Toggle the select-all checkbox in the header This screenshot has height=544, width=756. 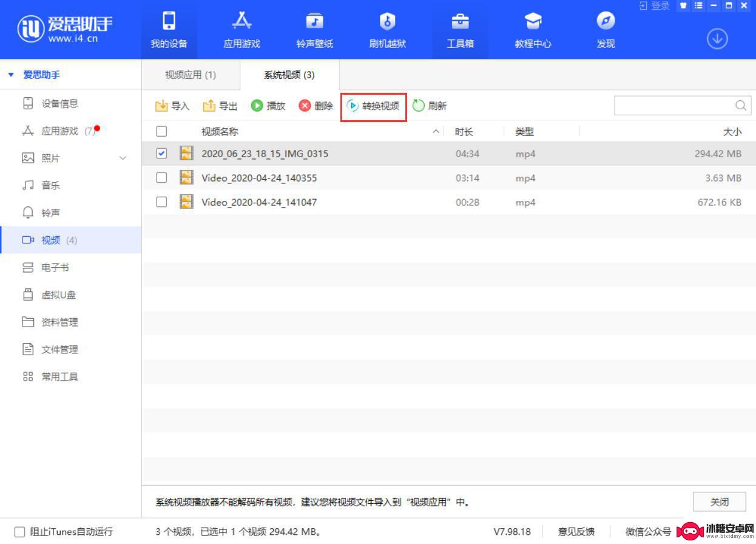pyautogui.click(x=161, y=131)
